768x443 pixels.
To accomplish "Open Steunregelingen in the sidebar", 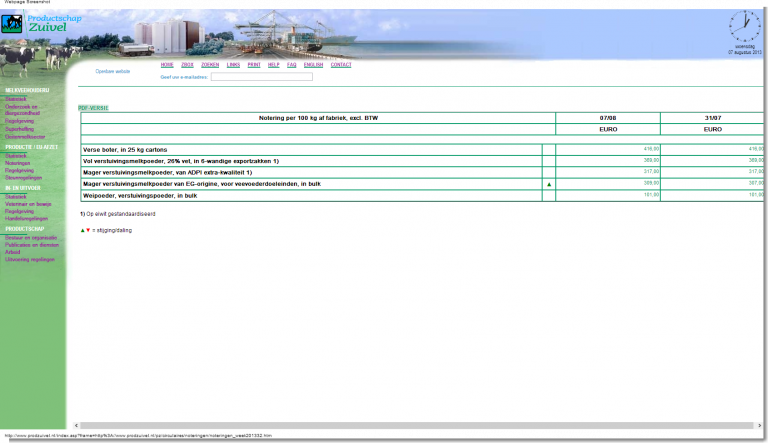I will coord(24,177).
